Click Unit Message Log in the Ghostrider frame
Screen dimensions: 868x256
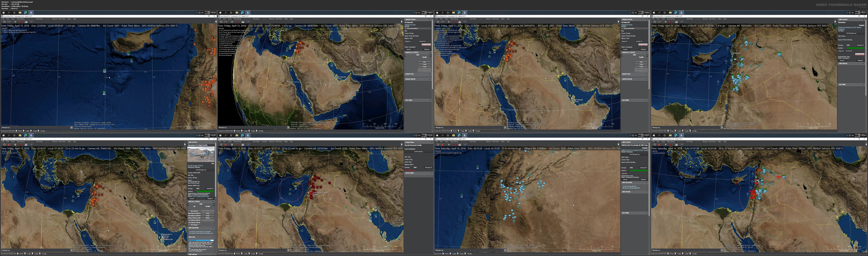click(x=201, y=170)
